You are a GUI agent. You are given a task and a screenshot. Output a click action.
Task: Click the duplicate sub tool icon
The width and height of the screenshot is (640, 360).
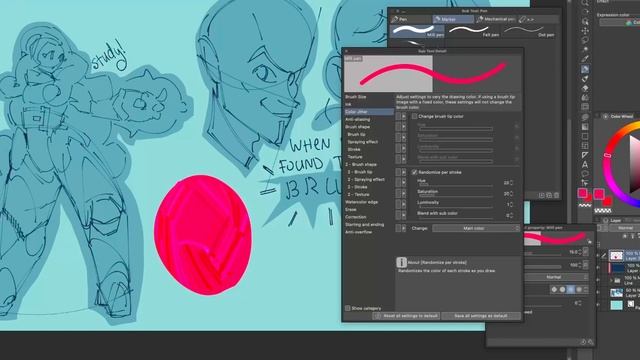pyautogui.click(x=549, y=196)
